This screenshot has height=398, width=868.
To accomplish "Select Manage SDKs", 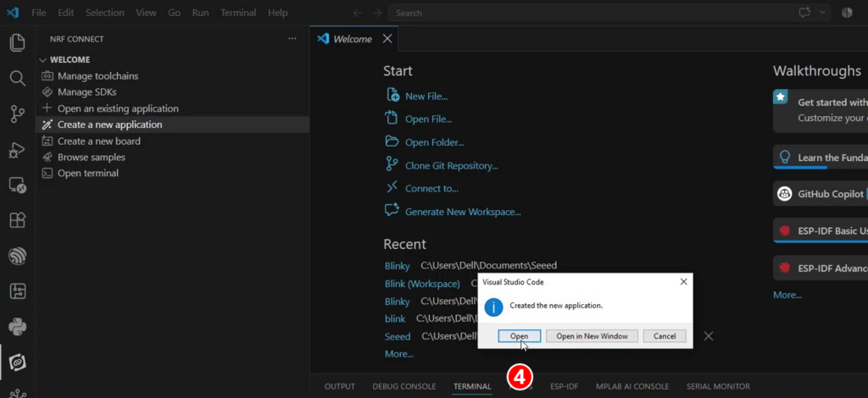I will pyautogui.click(x=87, y=92).
